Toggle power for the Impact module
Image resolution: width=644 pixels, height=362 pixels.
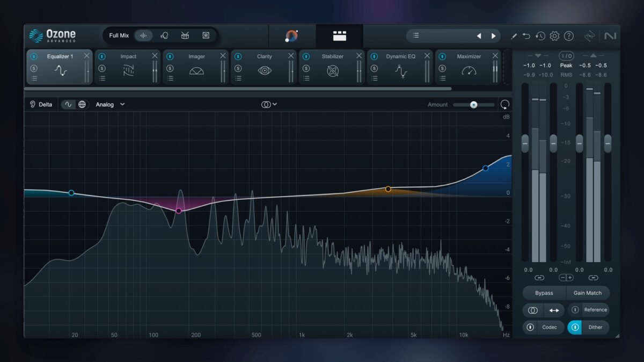102,56
